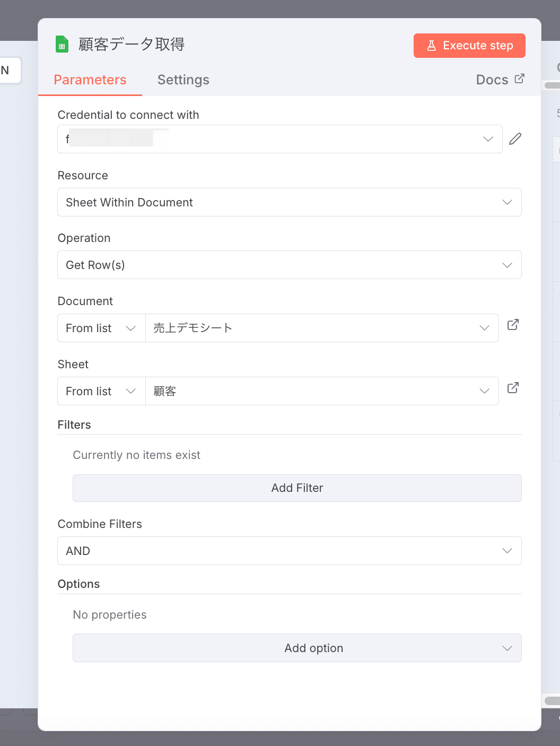Open the 売上デモシート document dropdown
Screen dimensions: 560x746
[321, 328]
